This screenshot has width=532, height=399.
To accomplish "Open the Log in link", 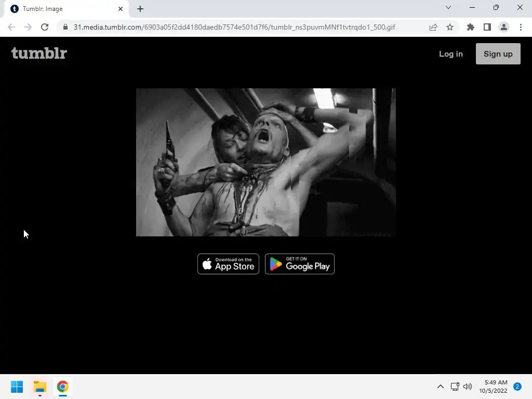I will click(450, 54).
